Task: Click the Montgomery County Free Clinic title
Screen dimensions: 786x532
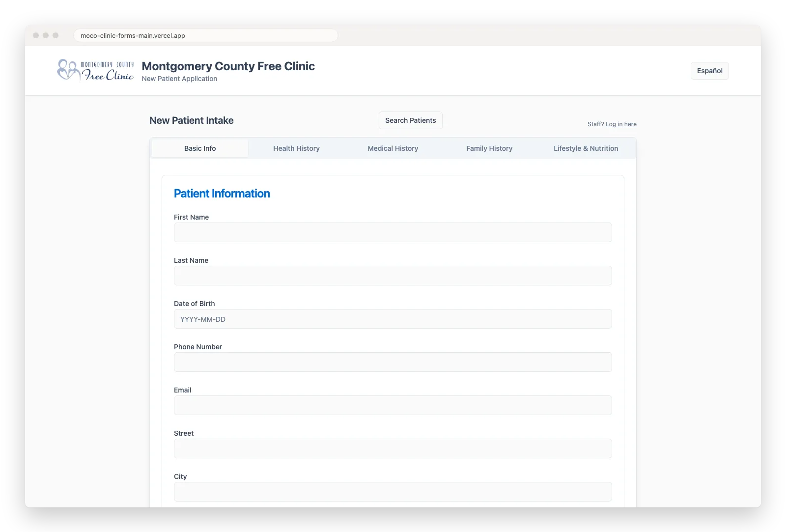Action: click(228, 66)
